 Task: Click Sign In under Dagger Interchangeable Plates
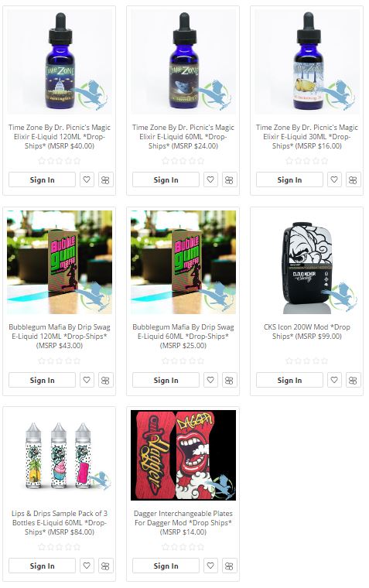point(166,566)
